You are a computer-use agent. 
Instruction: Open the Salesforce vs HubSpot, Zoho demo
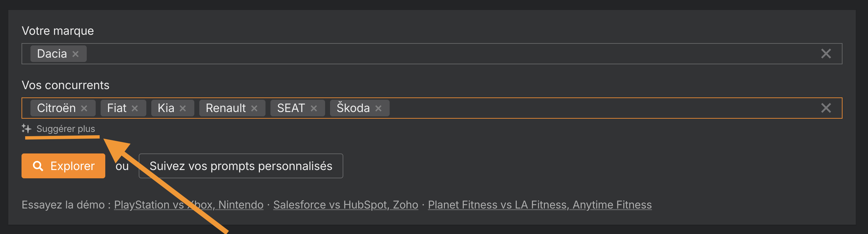click(x=345, y=205)
